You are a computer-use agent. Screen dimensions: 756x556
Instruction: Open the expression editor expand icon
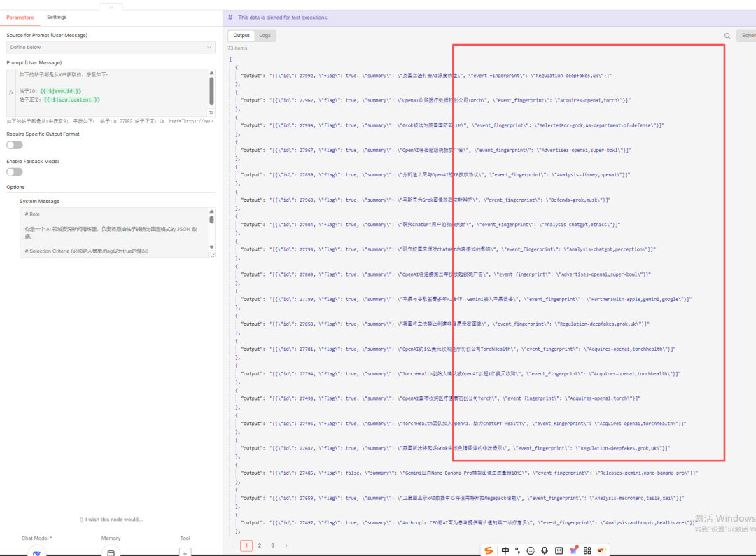(211, 112)
